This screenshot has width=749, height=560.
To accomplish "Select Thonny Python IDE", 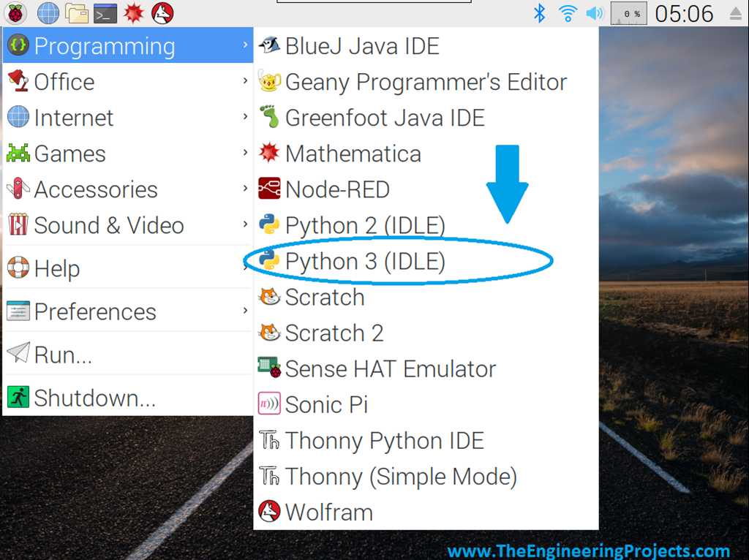I will click(x=384, y=441).
